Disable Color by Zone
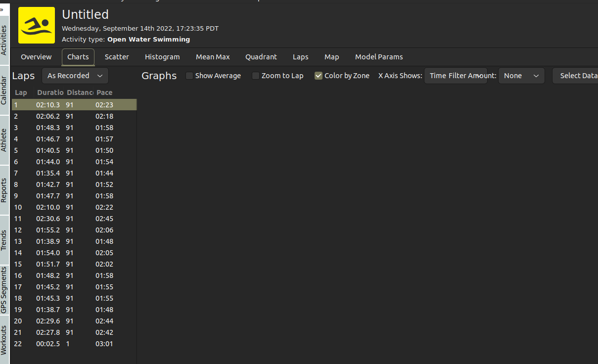This screenshot has height=364, width=598. pyautogui.click(x=319, y=76)
